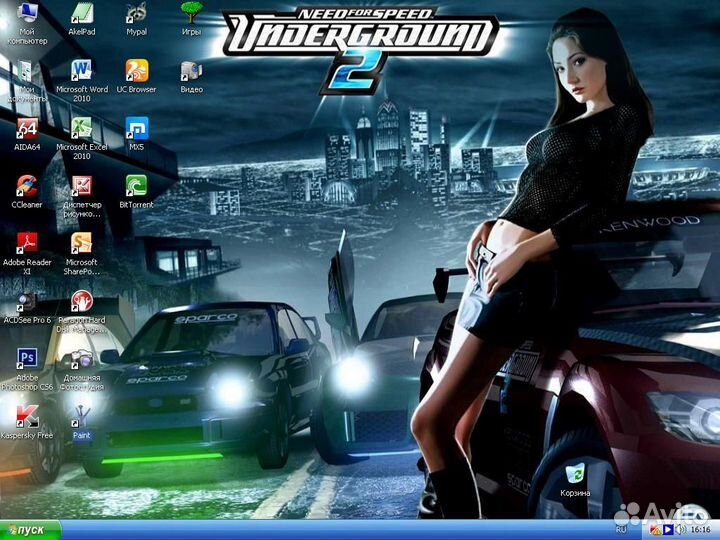Open the volume speaker tray icon
The height and width of the screenshot is (540, 720).
tap(681, 530)
